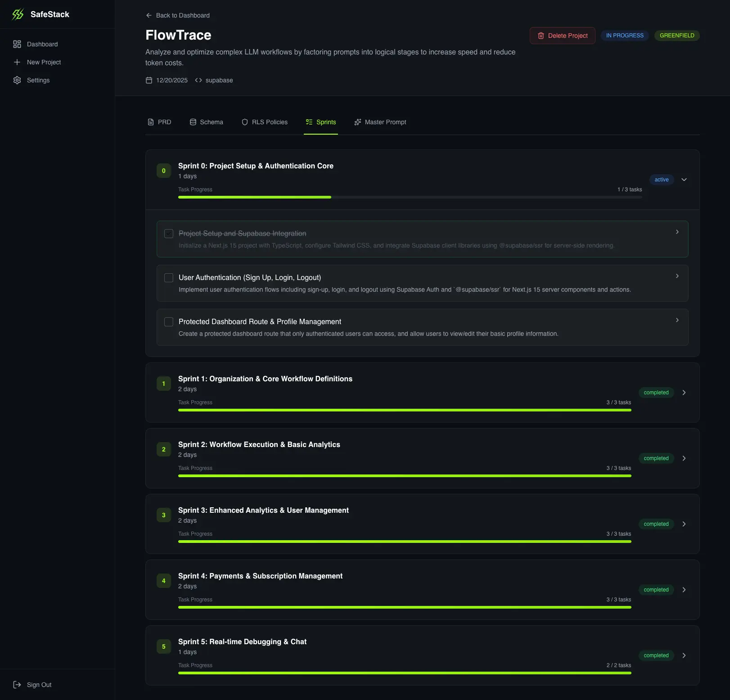Click the completed pill on Sprint 5

click(x=656, y=655)
